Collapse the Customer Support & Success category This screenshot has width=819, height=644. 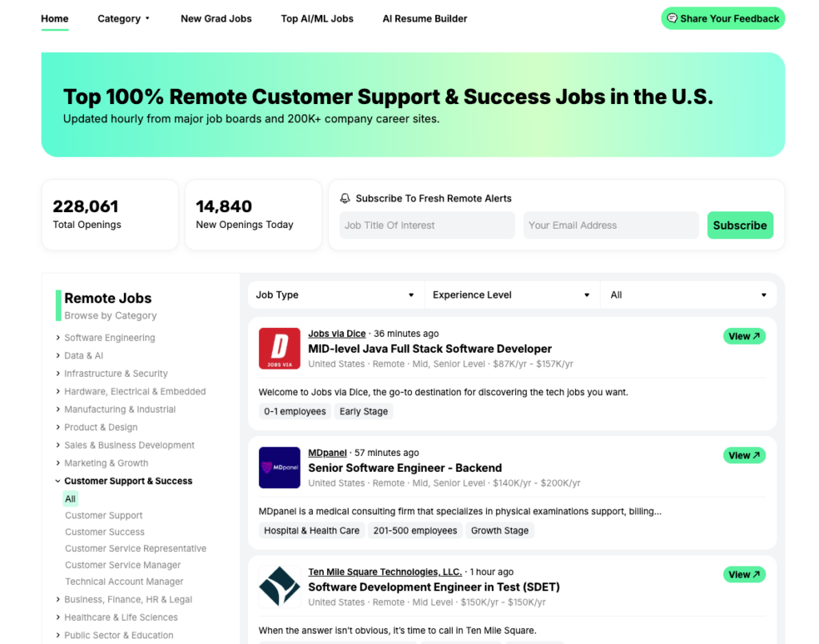point(57,481)
